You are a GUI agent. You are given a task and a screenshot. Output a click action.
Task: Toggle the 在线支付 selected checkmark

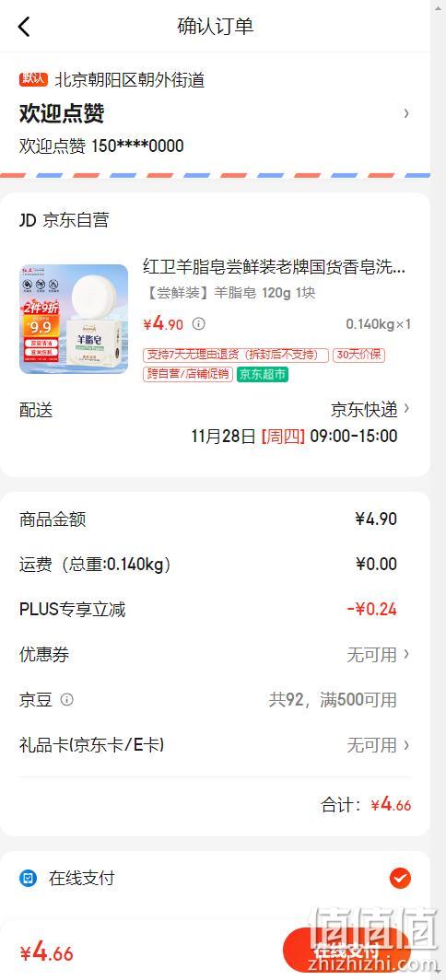(400, 879)
